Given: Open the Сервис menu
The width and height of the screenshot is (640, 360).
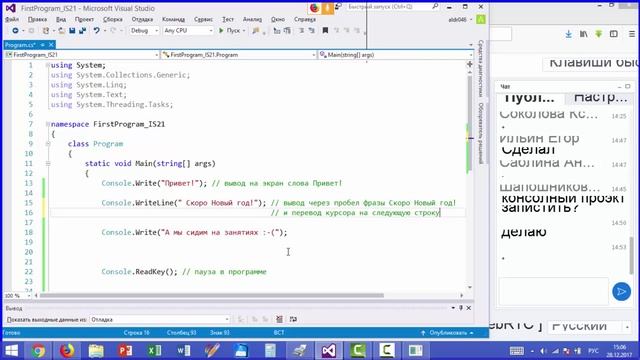Looking at the screenshot, I should click(203, 20).
